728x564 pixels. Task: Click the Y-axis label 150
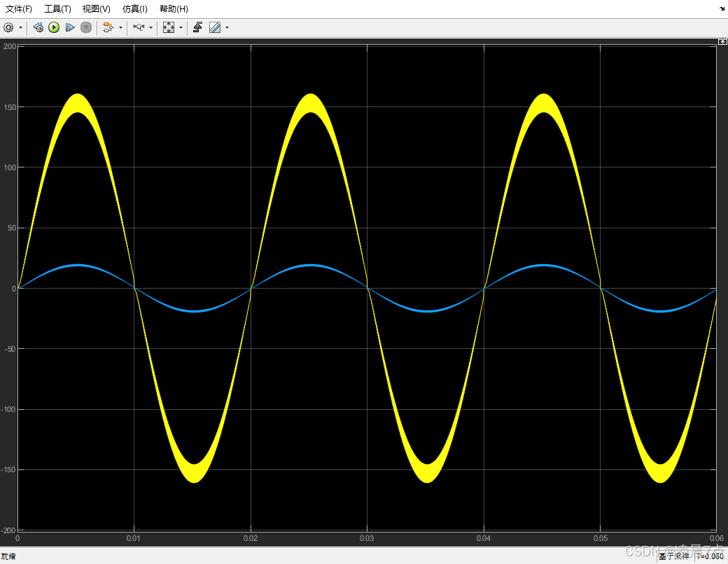(x=10, y=107)
